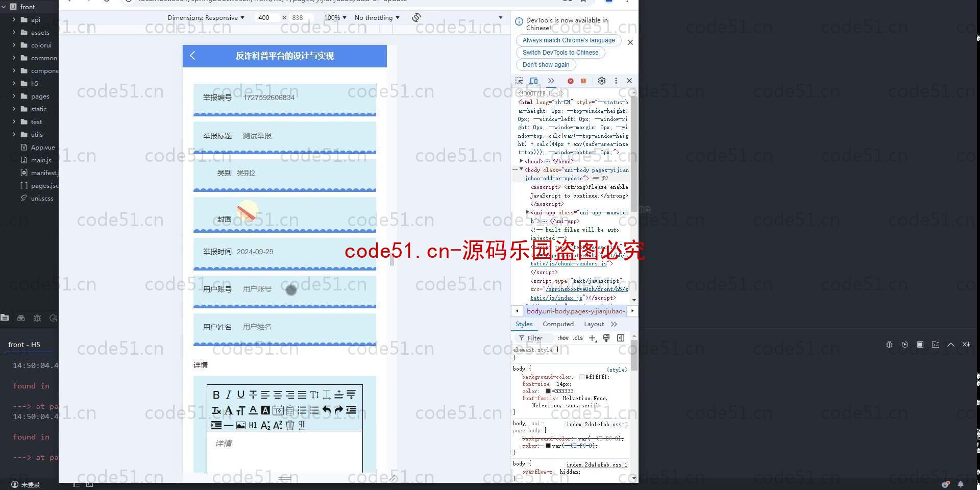Choose font family with the A icon
980x490 pixels.
pyautogui.click(x=229, y=410)
